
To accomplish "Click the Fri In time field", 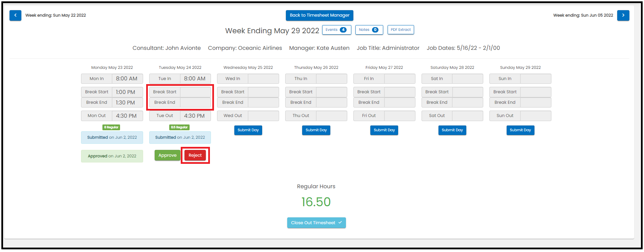I will (x=400, y=79).
